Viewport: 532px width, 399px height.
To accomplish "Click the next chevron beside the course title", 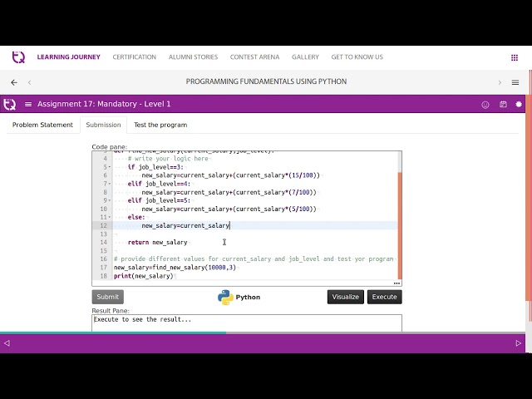I will coord(500,82).
